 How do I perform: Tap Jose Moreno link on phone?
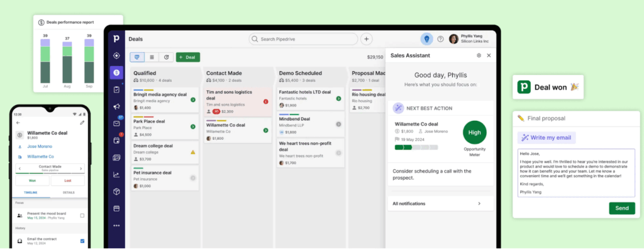pos(40,146)
